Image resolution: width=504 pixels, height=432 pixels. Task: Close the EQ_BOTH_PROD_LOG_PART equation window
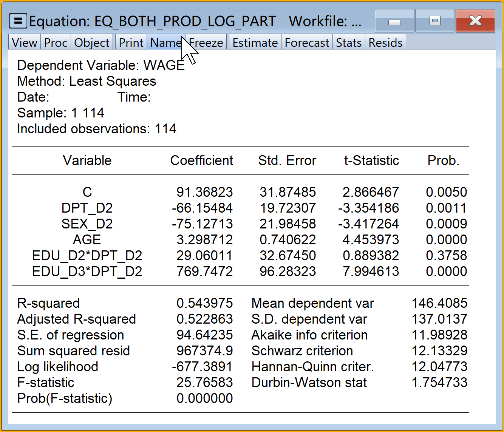point(475,21)
